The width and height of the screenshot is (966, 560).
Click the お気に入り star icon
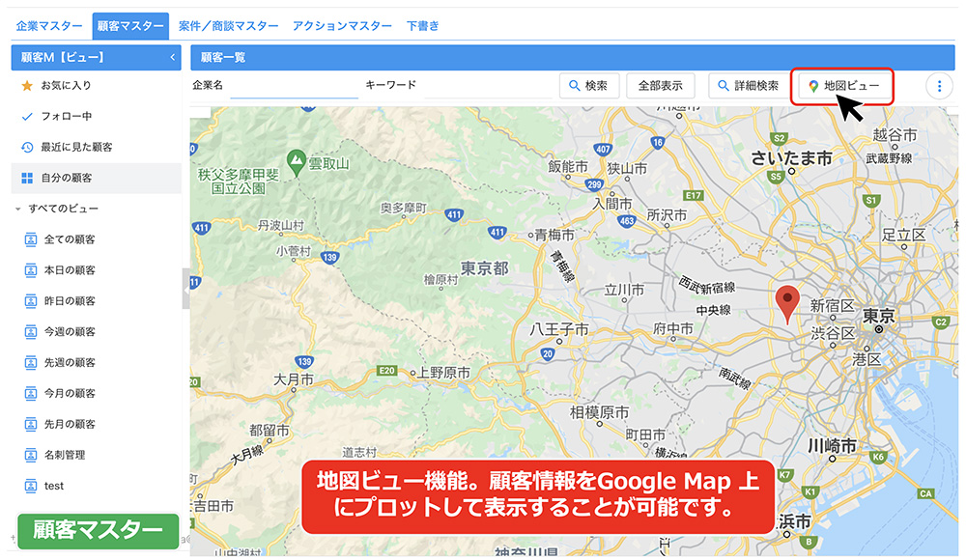click(x=27, y=86)
